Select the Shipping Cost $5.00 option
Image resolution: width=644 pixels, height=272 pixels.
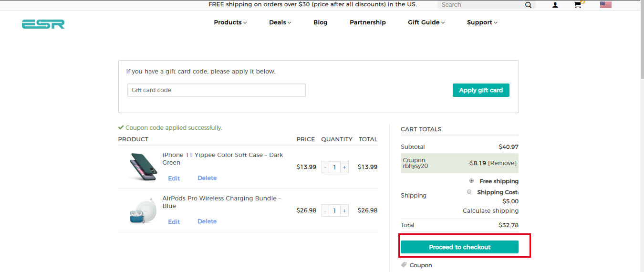coord(469,192)
